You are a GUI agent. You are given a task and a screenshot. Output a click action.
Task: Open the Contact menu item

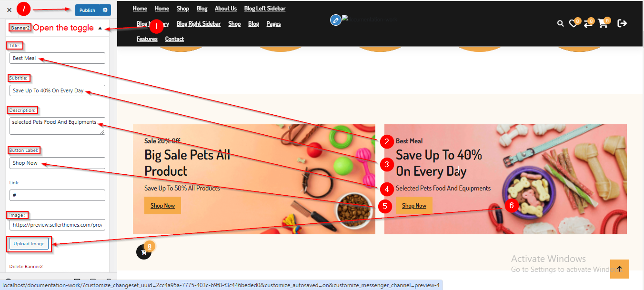click(x=174, y=39)
